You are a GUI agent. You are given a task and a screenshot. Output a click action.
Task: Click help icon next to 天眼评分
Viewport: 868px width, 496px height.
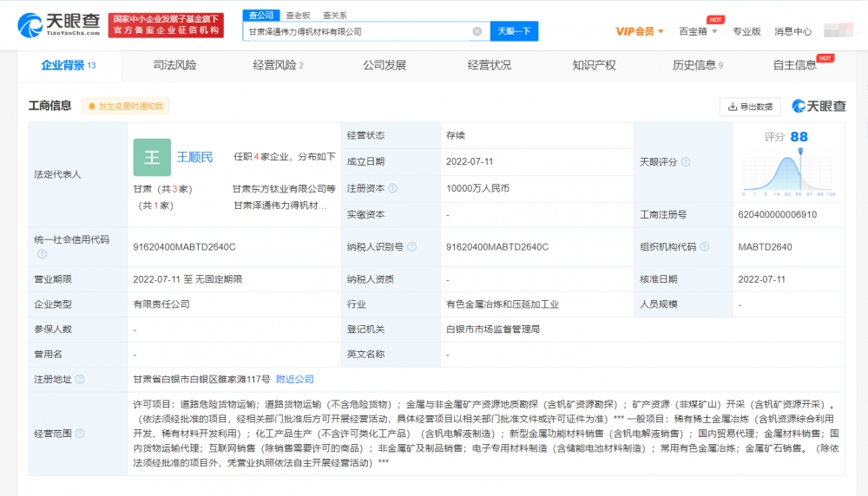(686, 162)
